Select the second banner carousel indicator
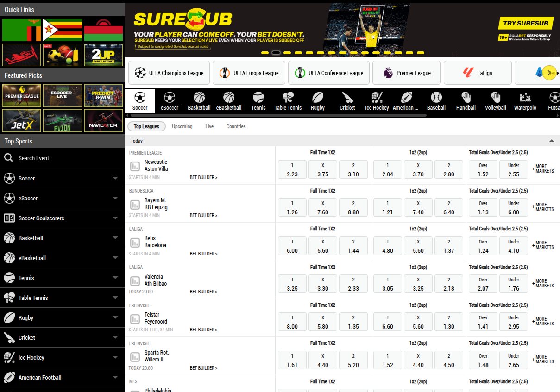Screen dimensions: 560x392 pos(276,53)
